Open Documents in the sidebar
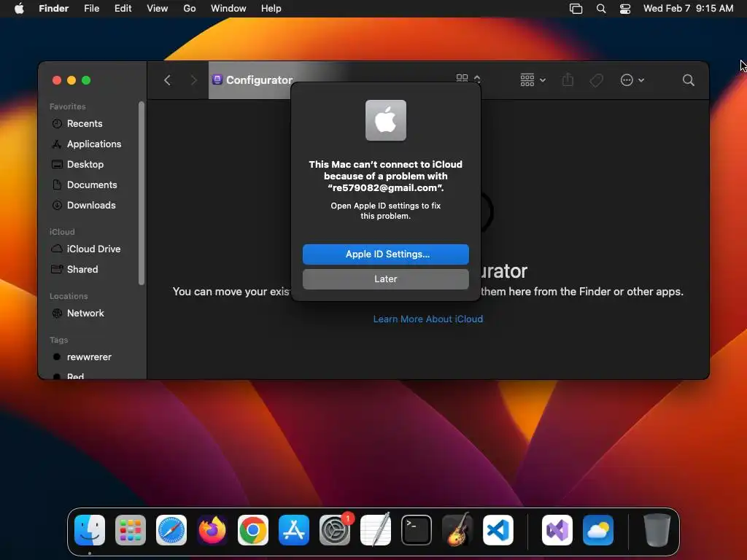Image resolution: width=747 pixels, height=560 pixels. [94, 184]
